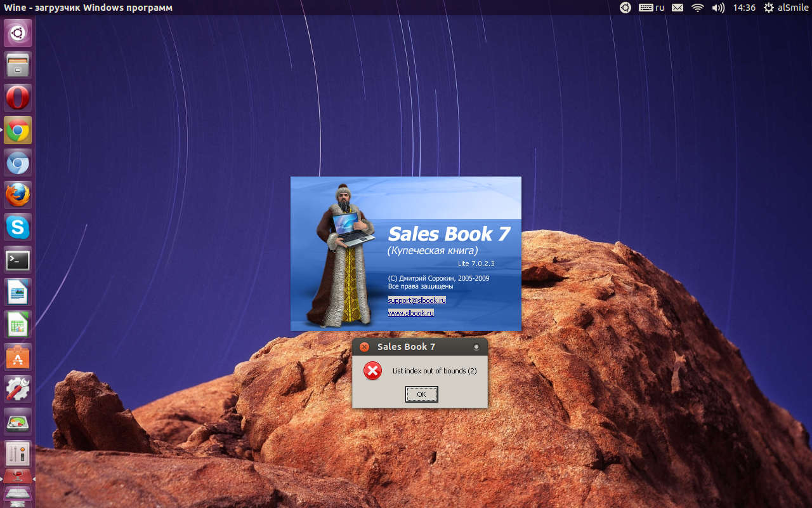812x508 pixels.
Task: Open the mail messaging indicator
Action: [x=678, y=8]
